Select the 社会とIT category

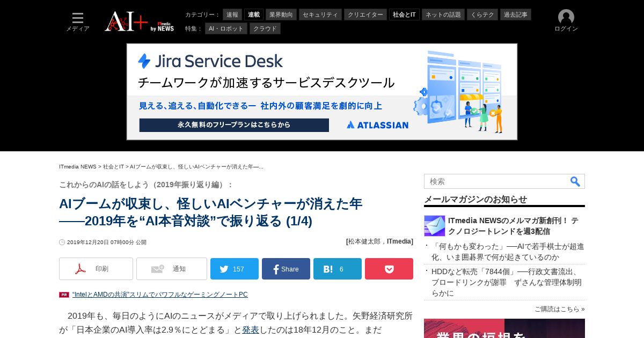point(404,14)
